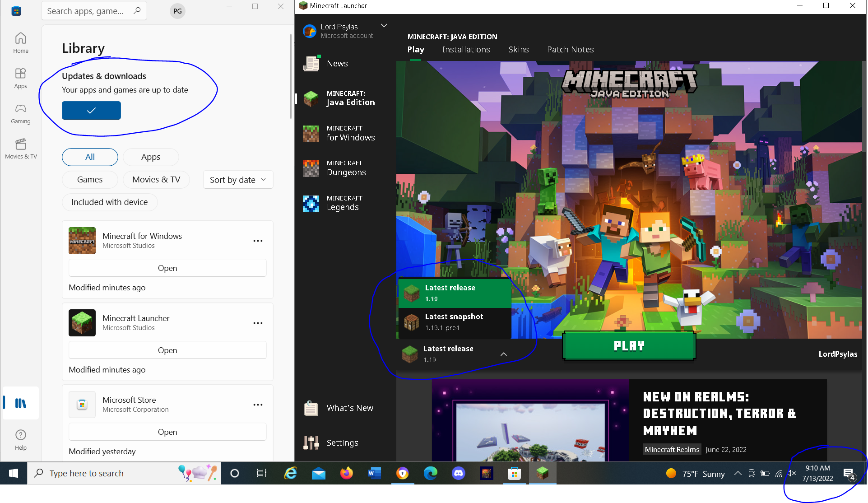The height and width of the screenshot is (503, 868).
Task: Open the News section
Action: [x=337, y=64]
